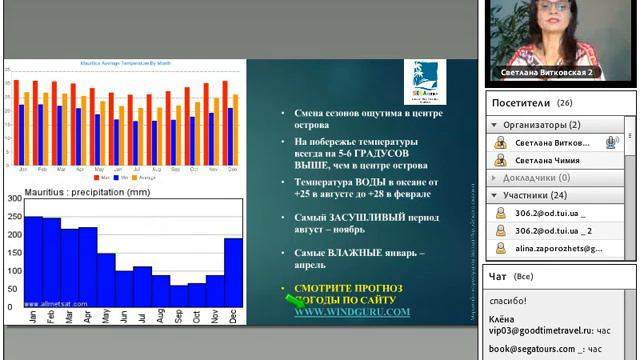Click the orange Average legend swatch
The height and width of the screenshot is (360, 640).
[135, 178]
